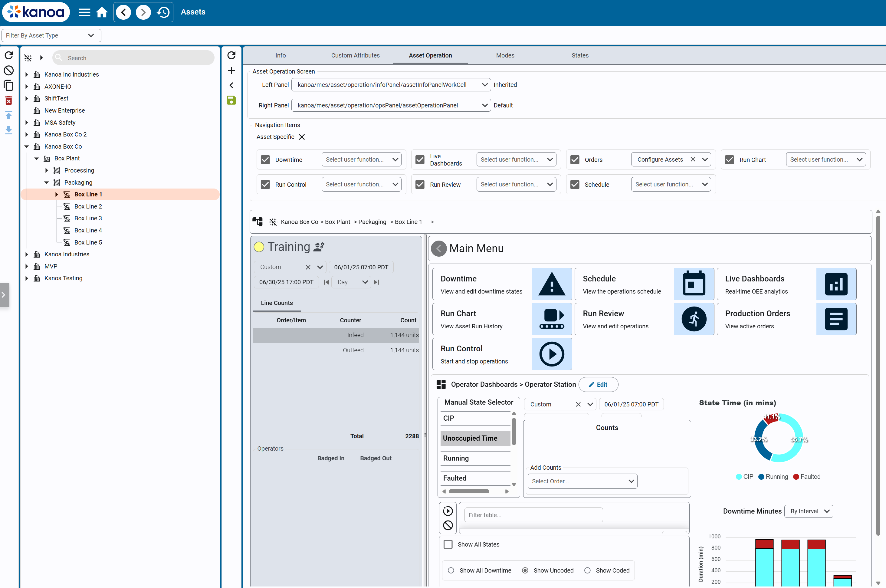Refresh the asset tree

8,55
